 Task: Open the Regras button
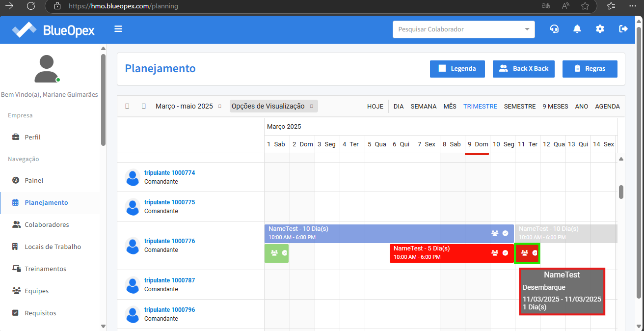[590, 69]
